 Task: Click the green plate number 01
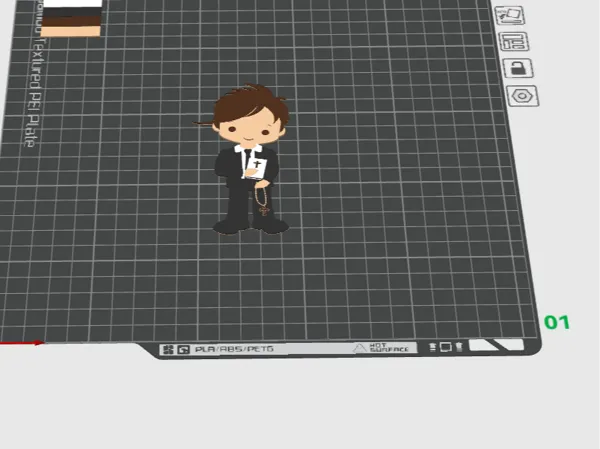coord(557,322)
